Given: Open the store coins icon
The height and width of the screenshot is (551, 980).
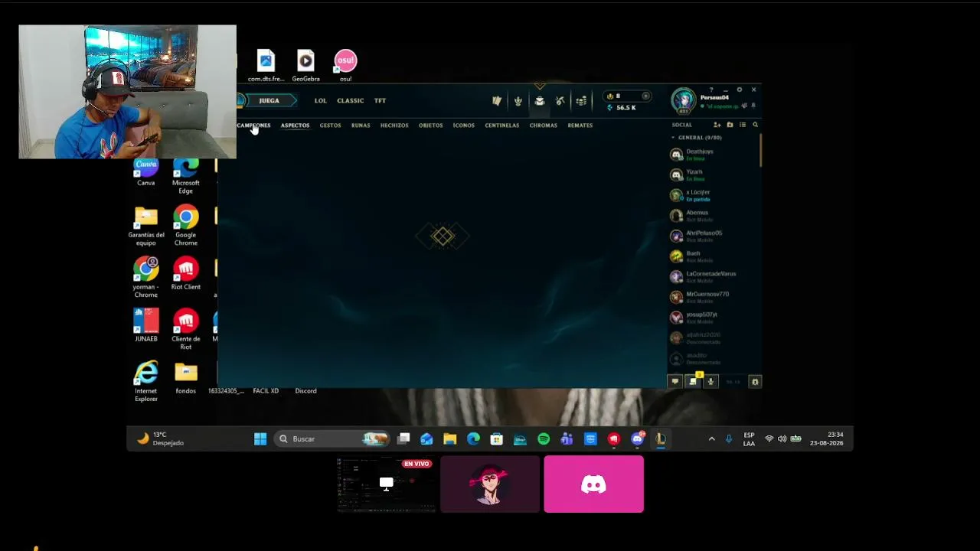Looking at the screenshot, I should pyautogui.click(x=581, y=101).
